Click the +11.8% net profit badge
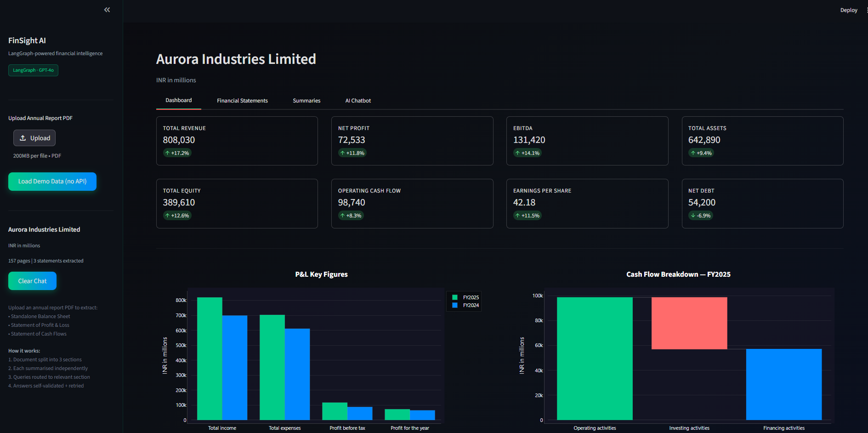This screenshot has height=433, width=868. [x=352, y=153]
